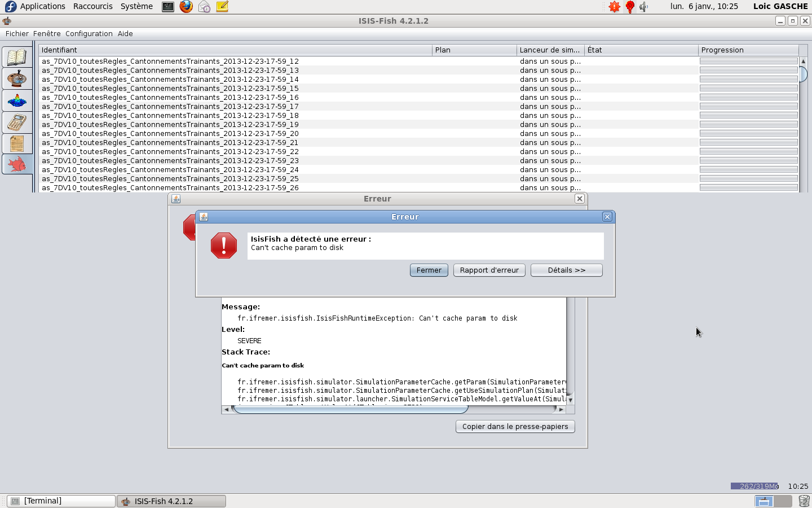
Task: Click the ISIS-Fish window title bar icon
Action: tap(7, 21)
